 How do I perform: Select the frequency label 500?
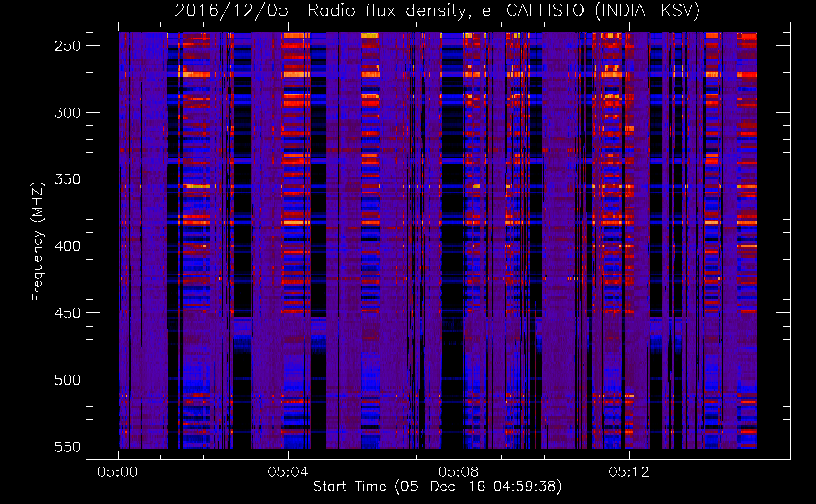68,380
